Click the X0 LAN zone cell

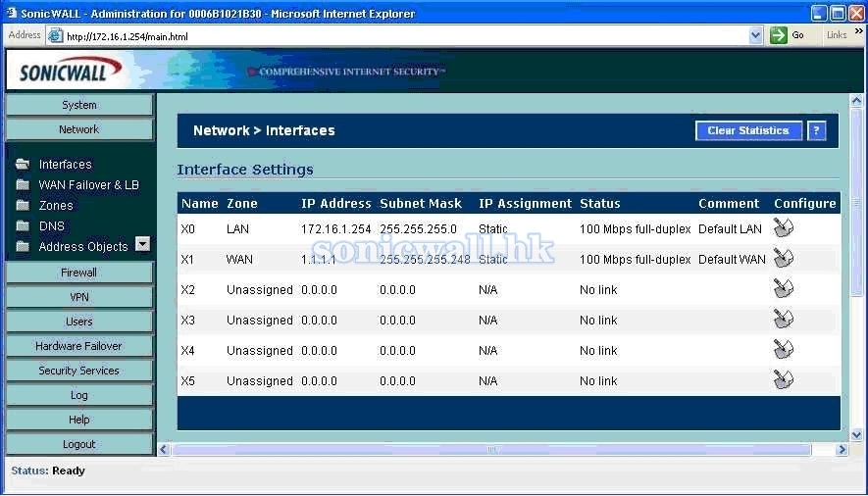point(237,229)
